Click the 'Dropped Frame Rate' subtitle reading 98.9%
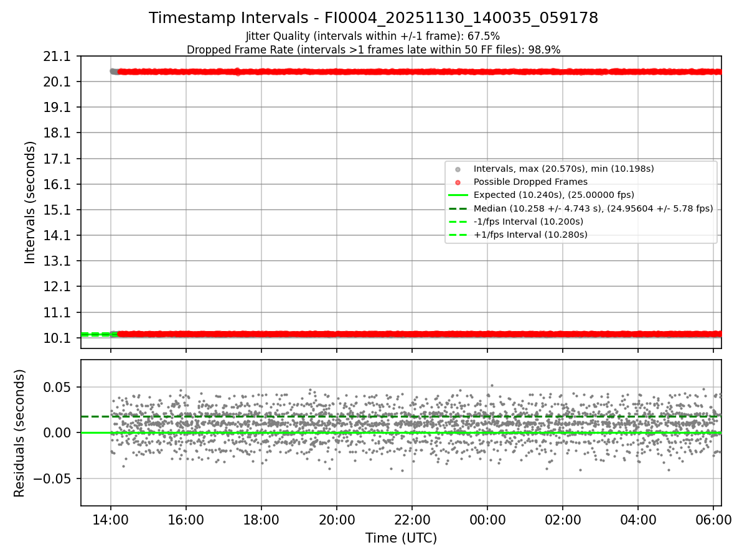The image size is (747, 560). pyautogui.click(x=374, y=50)
